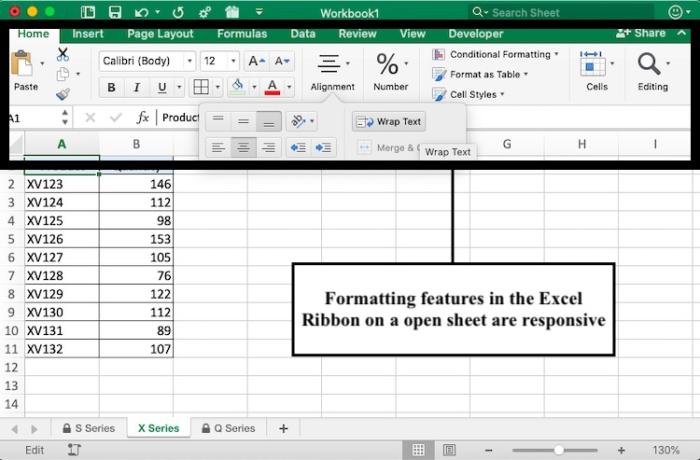Click the smiley feedback icon
Image resolution: width=700 pixels, height=460 pixels.
point(675,12)
